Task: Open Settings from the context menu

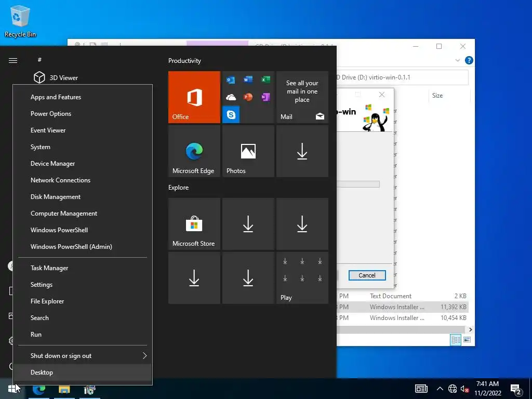Action: click(83, 285)
